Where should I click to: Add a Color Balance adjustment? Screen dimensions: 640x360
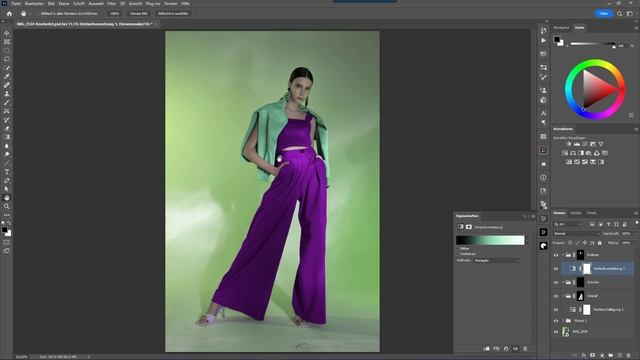(573, 153)
